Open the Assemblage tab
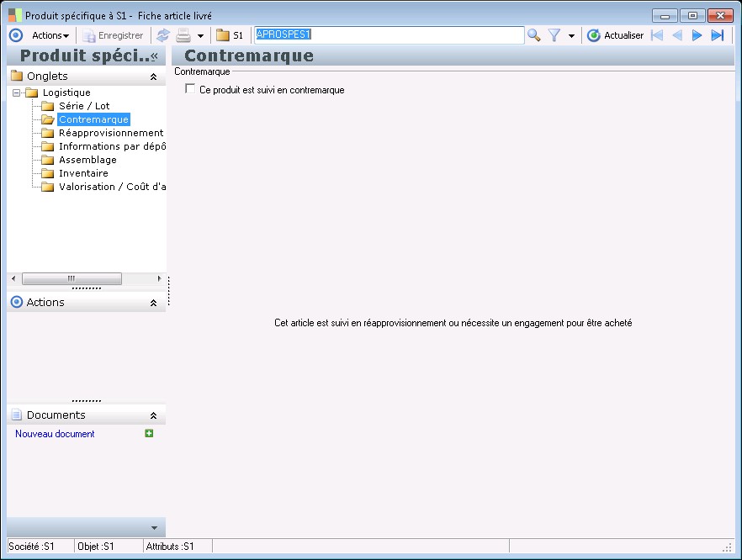742x560 pixels. 79,160
